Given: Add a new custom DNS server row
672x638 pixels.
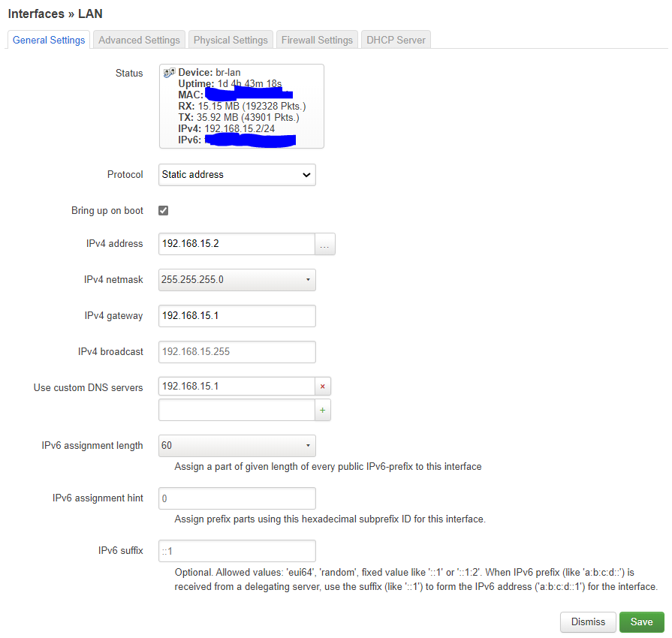Looking at the screenshot, I should [x=323, y=410].
